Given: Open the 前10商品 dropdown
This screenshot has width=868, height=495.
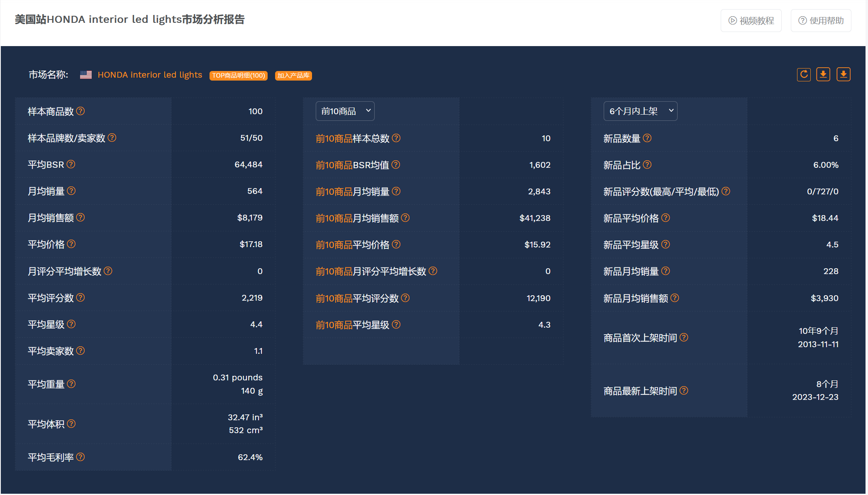Looking at the screenshot, I should coord(345,111).
